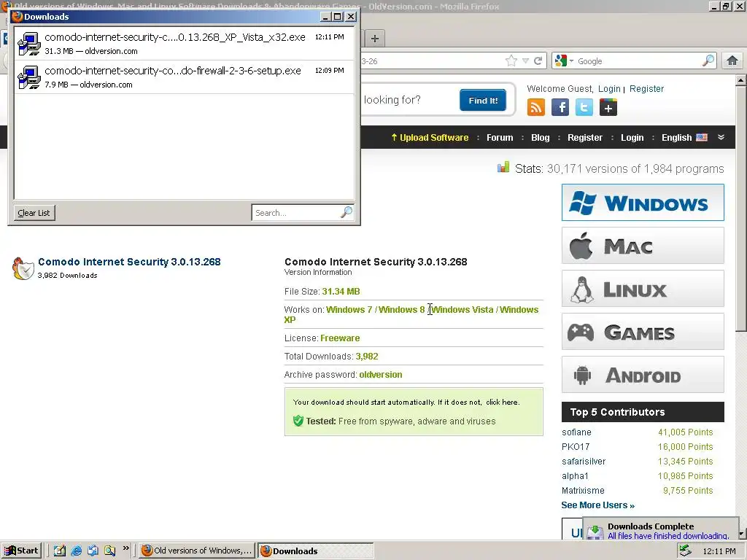This screenshot has width=747, height=560.
Task: Click the Google search magnifier icon
Action: pos(708,61)
